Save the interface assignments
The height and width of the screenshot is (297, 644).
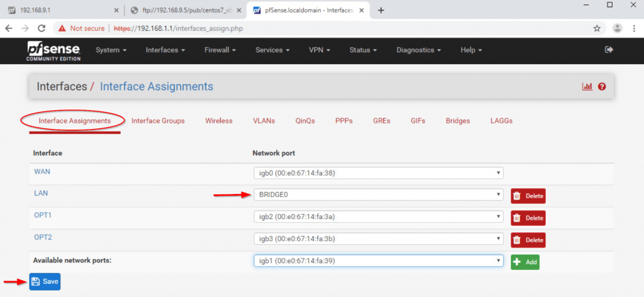[x=45, y=282]
